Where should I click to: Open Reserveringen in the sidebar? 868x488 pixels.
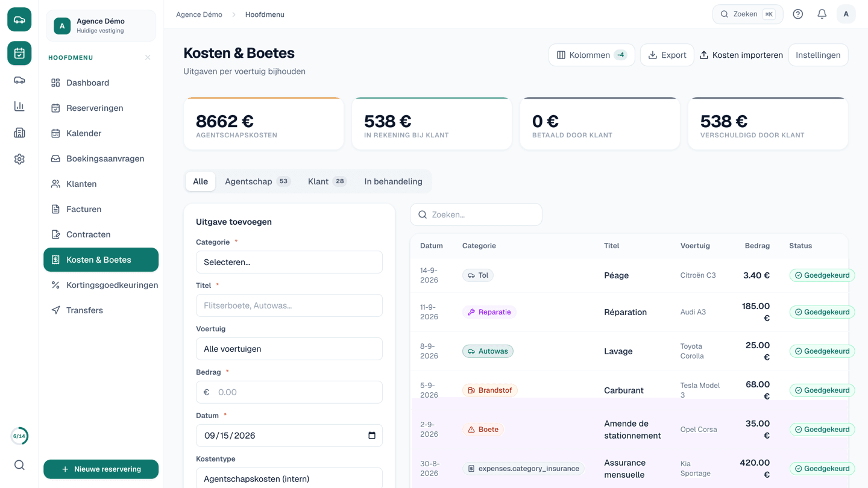101,108
